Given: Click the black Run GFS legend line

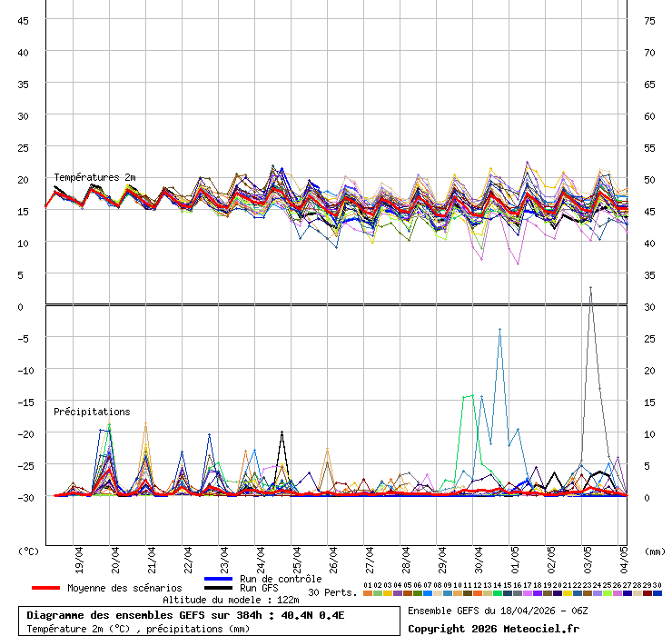Looking at the screenshot, I should 219,589.
